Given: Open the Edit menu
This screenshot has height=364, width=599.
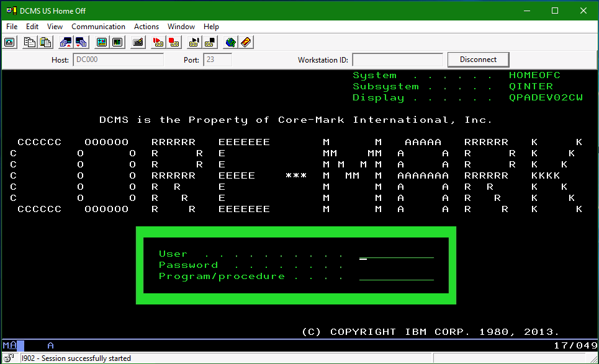Looking at the screenshot, I should 32,26.
